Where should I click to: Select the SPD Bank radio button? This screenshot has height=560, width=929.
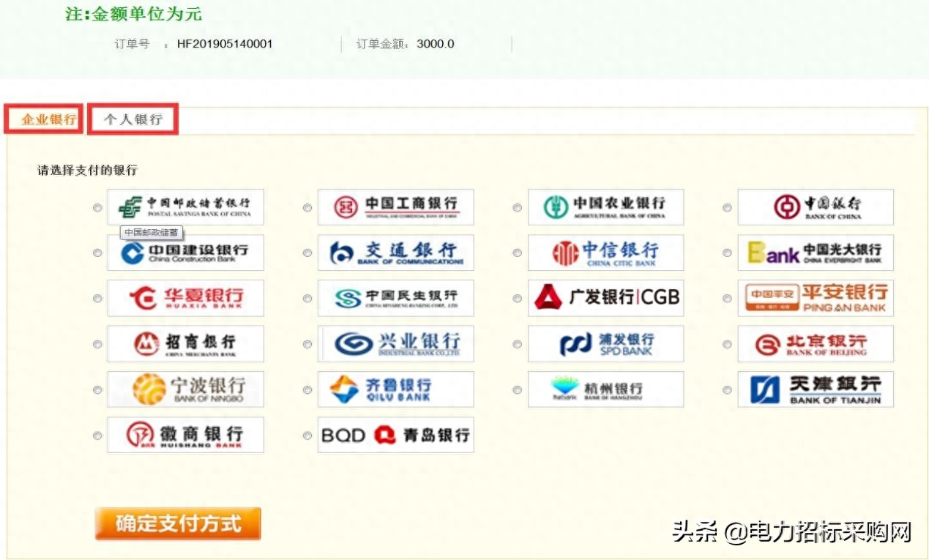tap(518, 344)
